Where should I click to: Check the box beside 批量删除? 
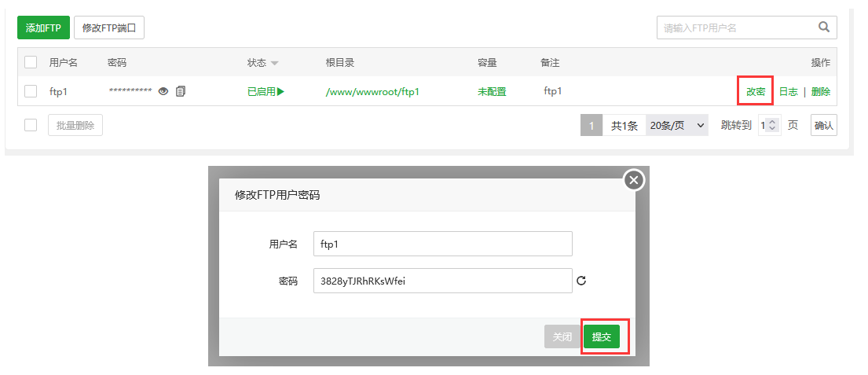[31, 125]
